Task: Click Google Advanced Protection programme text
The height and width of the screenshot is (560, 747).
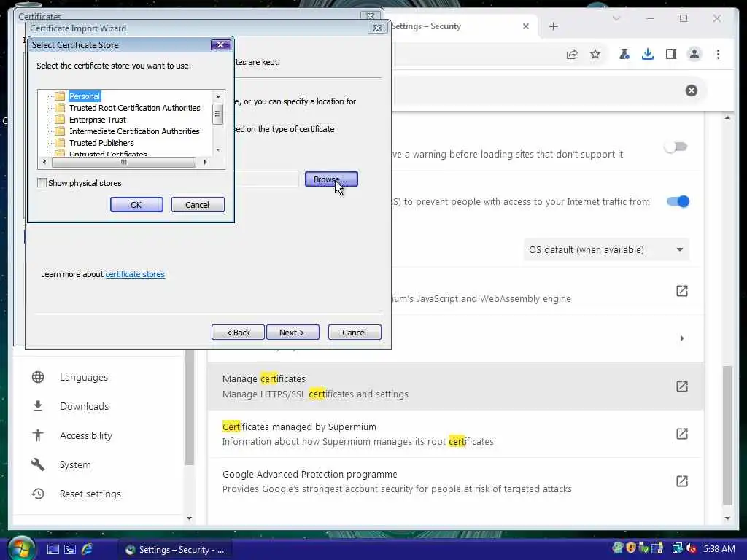Action: pyautogui.click(x=309, y=474)
